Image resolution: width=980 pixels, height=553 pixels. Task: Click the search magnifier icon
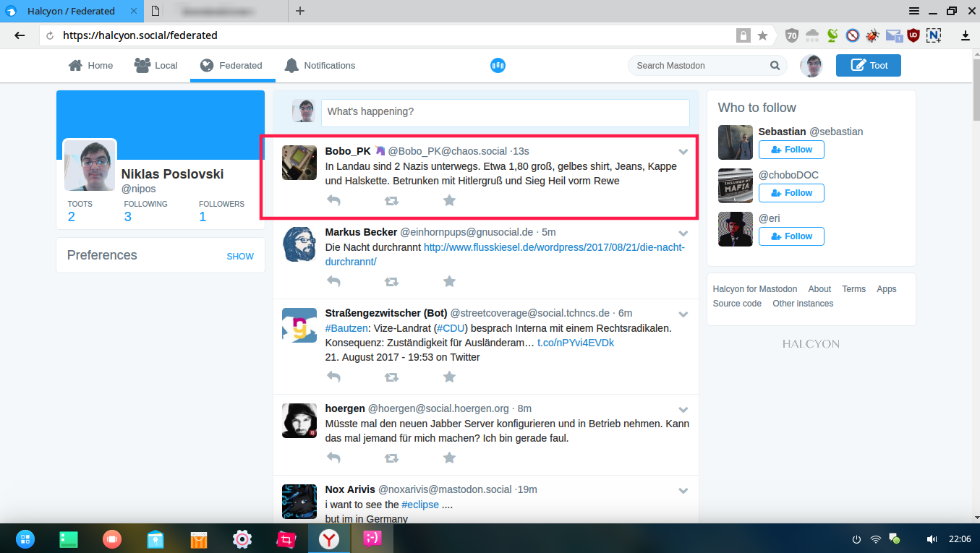(775, 66)
